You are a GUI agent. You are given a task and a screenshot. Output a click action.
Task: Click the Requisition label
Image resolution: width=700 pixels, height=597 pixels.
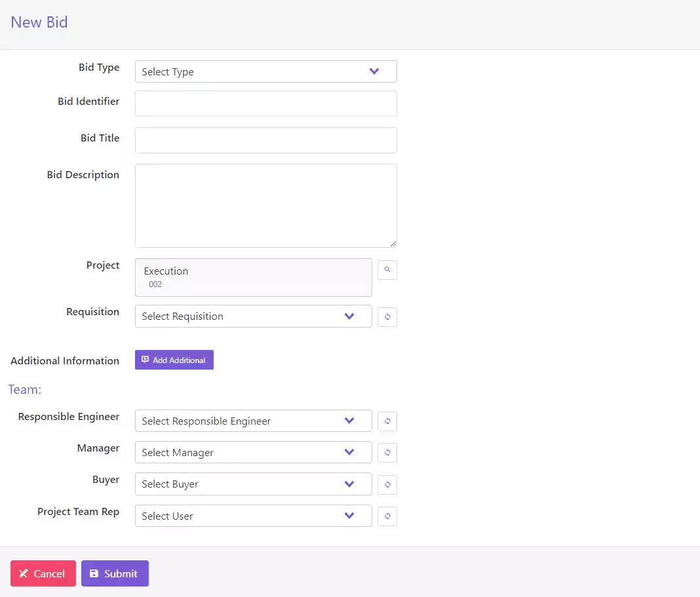tap(92, 312)
